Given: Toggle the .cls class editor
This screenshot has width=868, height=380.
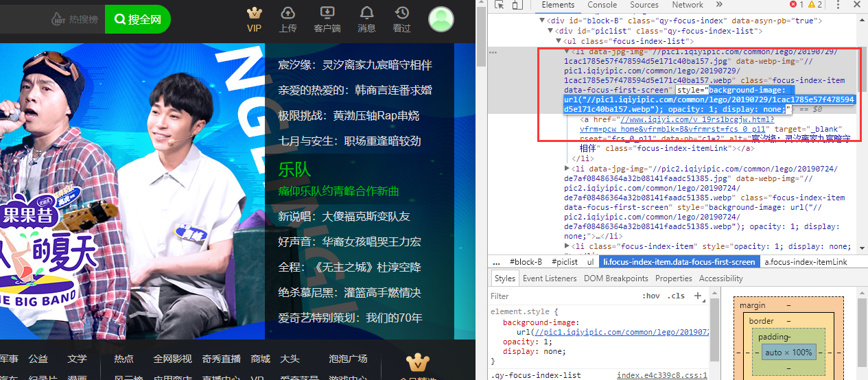Looking at the screenshot, I should click(x=677, y=296).
